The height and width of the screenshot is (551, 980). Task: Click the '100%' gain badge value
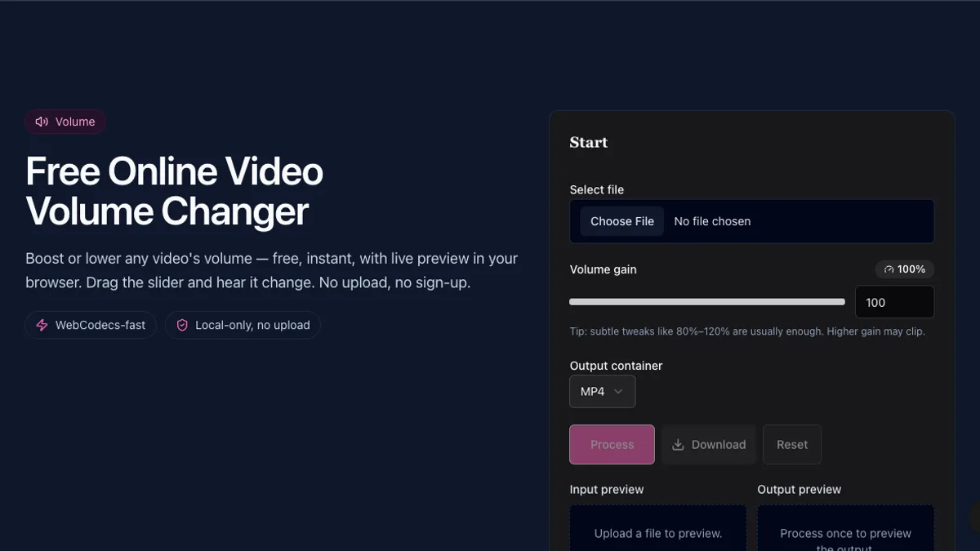(x=911, y=269)
